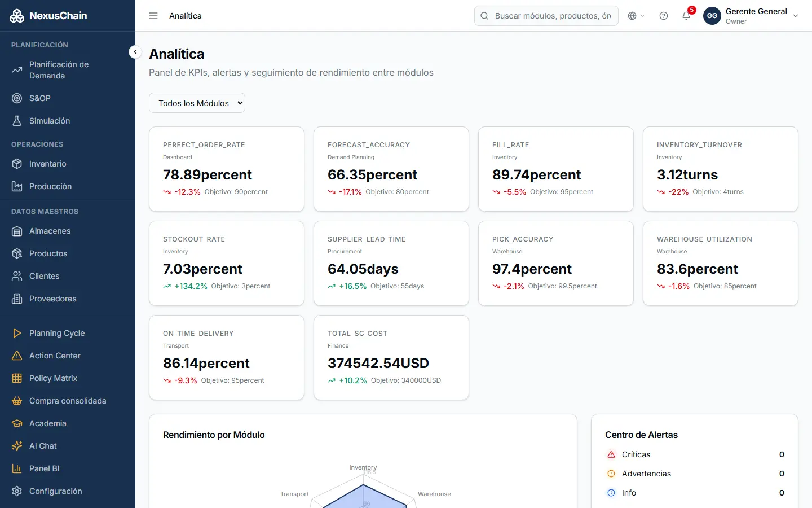The image size is (812, 508).
Task: Click the Info alert circle icon
Action: 611,493
